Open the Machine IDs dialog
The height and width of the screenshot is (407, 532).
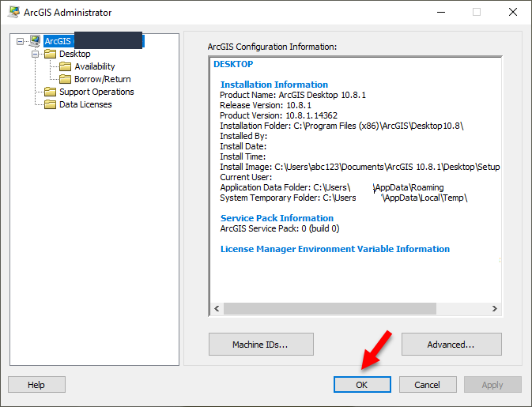pos(261,345)
